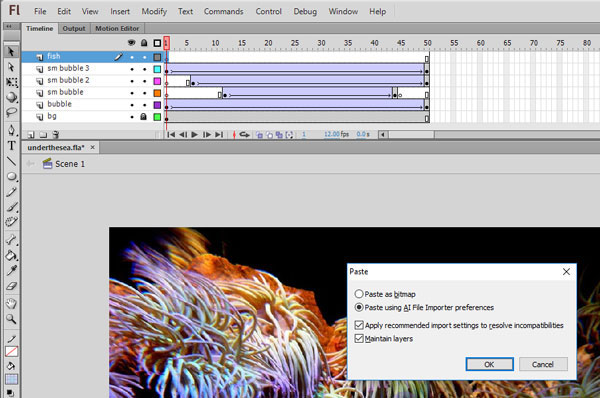Viewport: 600px width, 398px height.
Task: Select the Free Transform tool
Action: pos(11,82)
